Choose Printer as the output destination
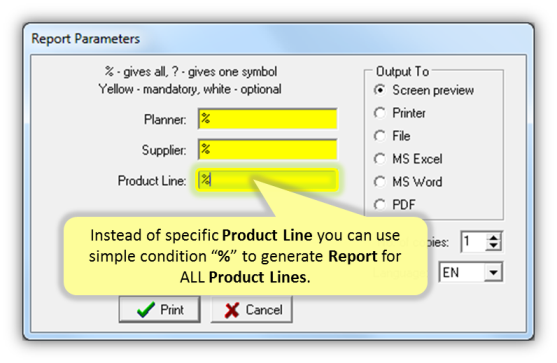 [x=380, y=113]
